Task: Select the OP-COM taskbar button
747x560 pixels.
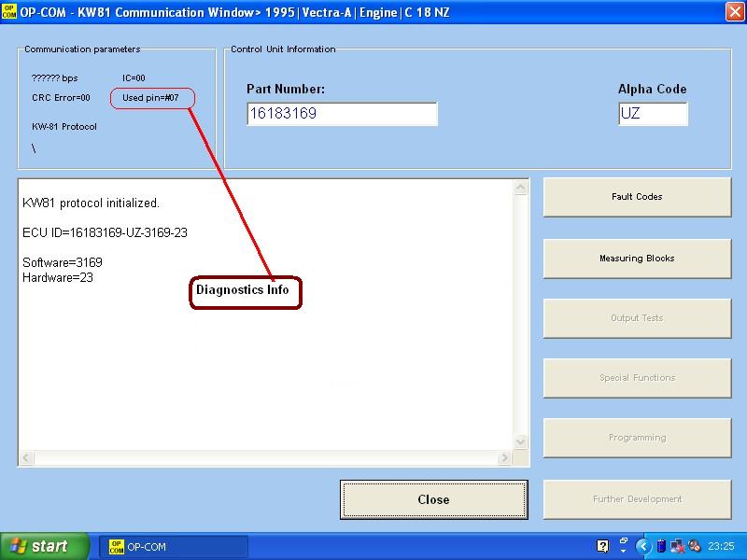Action: (174, 547)
